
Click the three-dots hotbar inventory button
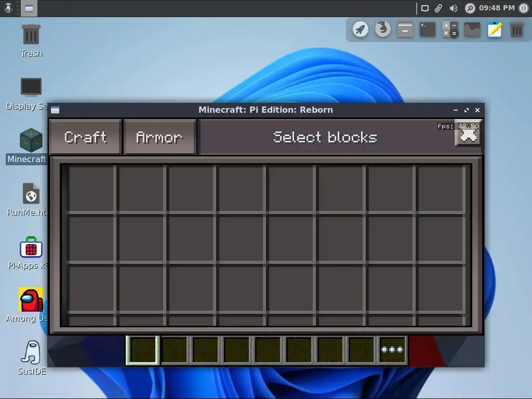(x=393, y=350)
